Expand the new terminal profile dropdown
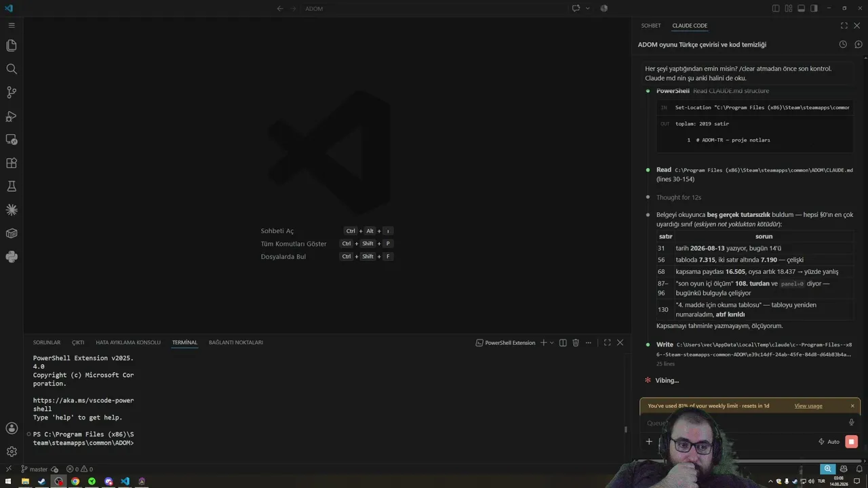 point(552,343)
